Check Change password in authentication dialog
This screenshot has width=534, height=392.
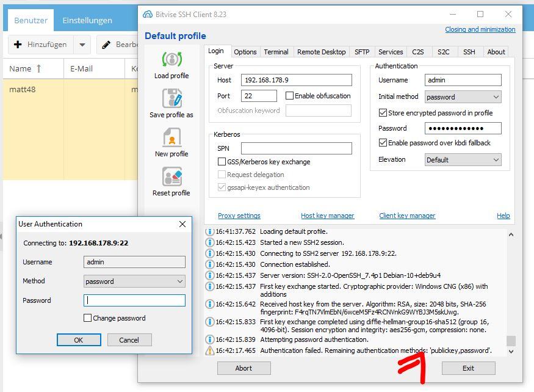[87, 318]
